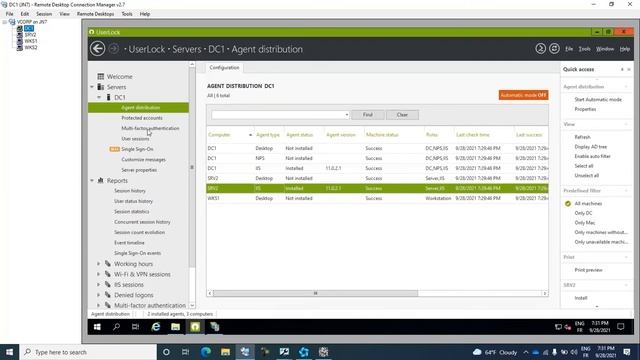Screen dimensions: 640x360
Task: Open Print preview in Quick access
Action: [x=588, y=270]
